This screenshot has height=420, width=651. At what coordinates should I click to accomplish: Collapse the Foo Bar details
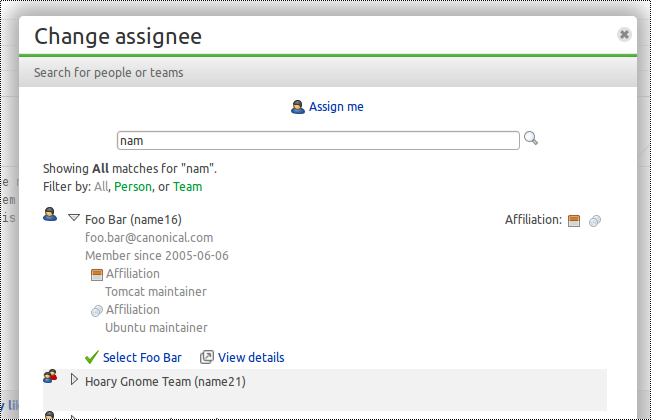(x=73, y=218)
